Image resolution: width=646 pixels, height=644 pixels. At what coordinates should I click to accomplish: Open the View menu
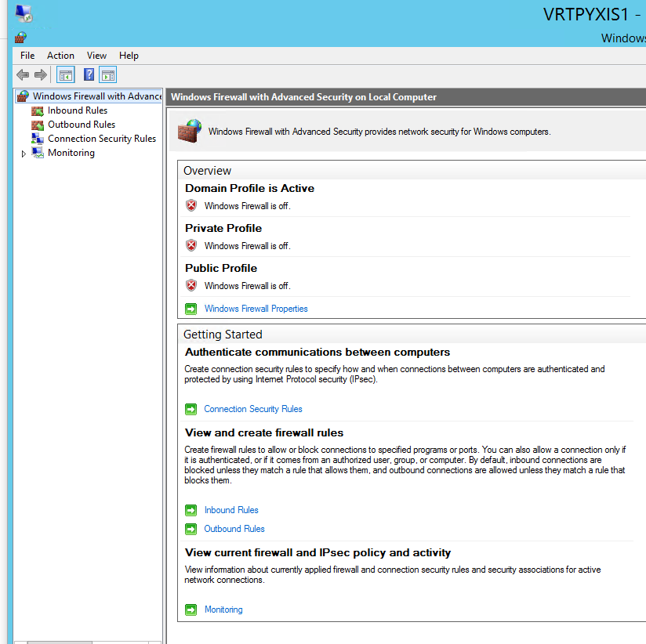tap(96, 56)
